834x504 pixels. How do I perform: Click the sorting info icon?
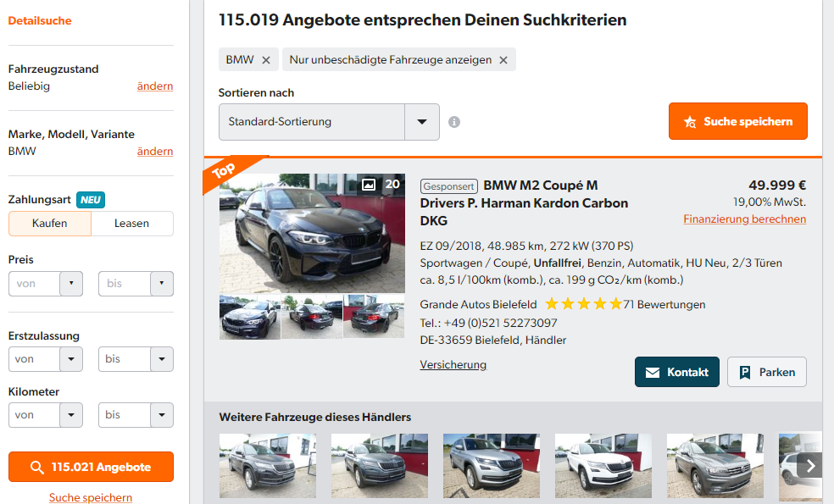tap(454, 122)
